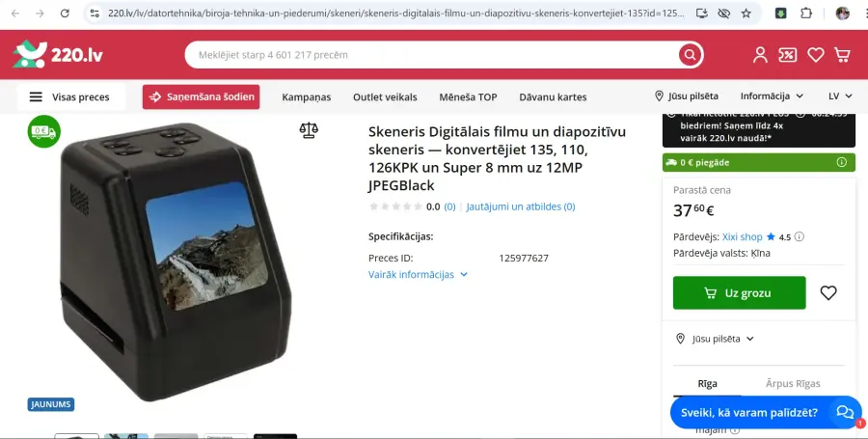The height and width of the screenshot is (439, 868).
Task: Expand Vairāk informācijas section
Action: (418, 275)
